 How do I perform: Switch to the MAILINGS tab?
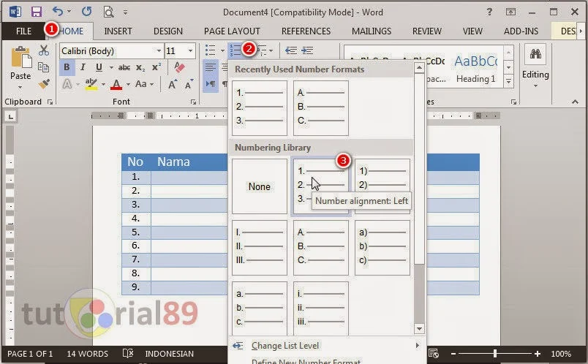coord(372,31)
